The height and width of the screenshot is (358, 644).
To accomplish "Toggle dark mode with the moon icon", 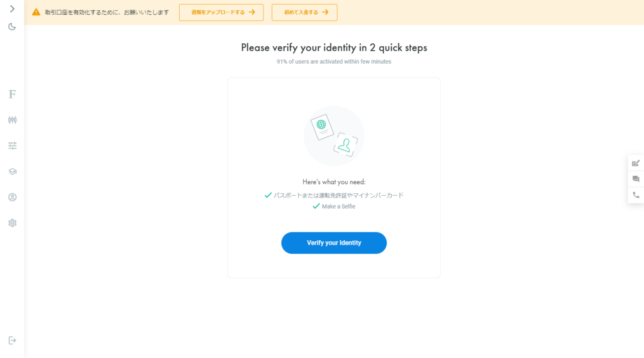I will [12, 26].
